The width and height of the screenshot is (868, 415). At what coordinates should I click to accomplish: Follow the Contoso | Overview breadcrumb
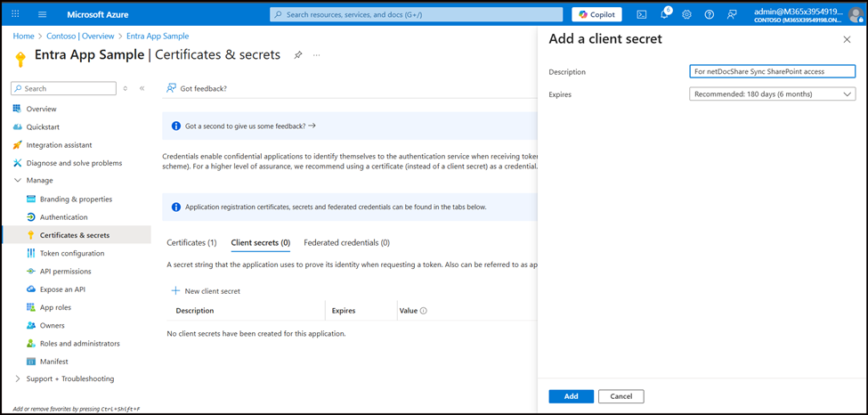(80, 36)
